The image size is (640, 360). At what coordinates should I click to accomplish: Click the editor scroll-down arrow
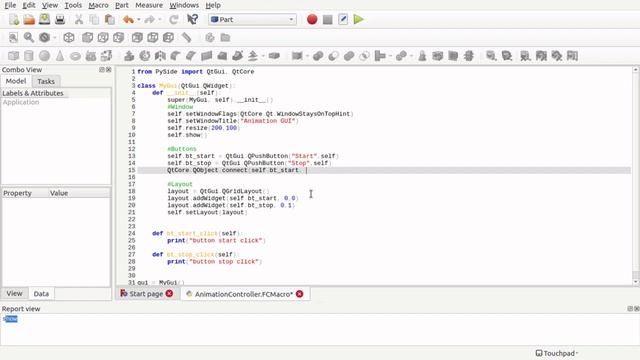tap(636, 282)
